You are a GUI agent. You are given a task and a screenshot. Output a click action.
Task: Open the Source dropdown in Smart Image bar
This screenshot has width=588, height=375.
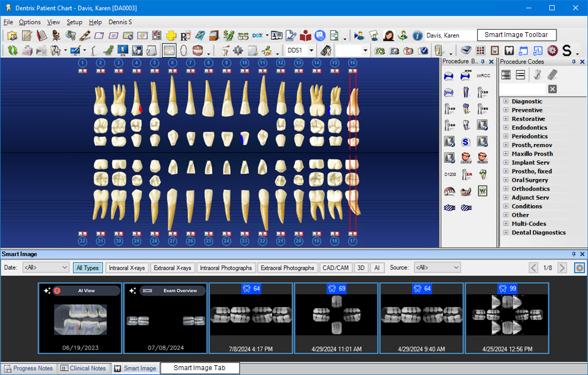point(437,267)
